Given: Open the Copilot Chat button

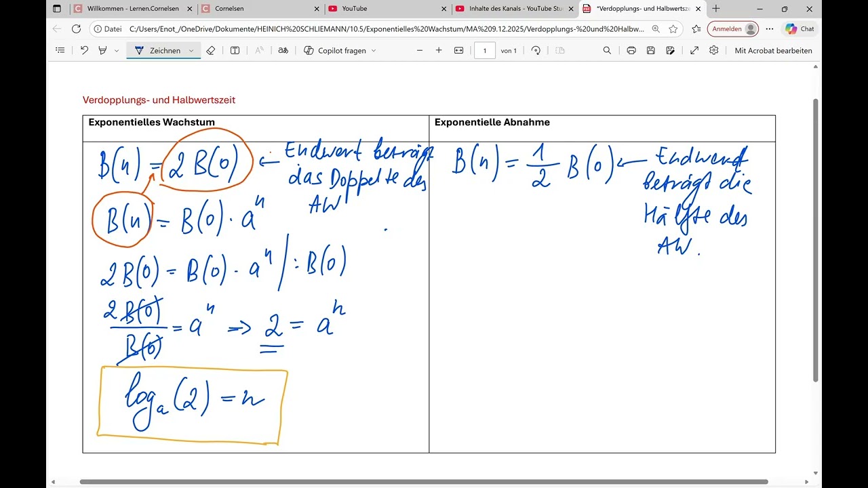Looking at the screenshot, I should tap(800, 29).
